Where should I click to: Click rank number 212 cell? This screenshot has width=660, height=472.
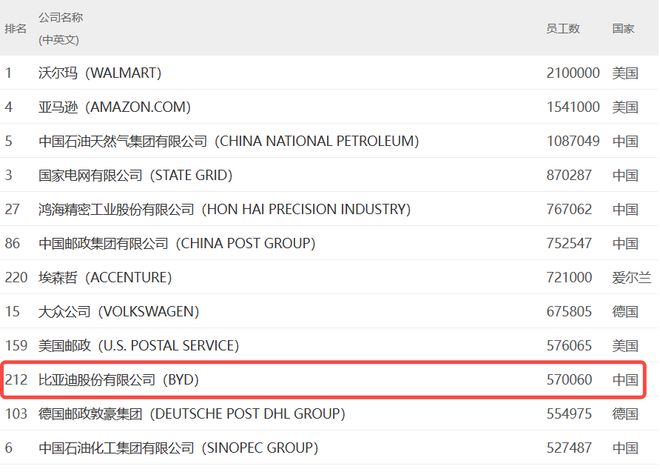pos(15,380)
